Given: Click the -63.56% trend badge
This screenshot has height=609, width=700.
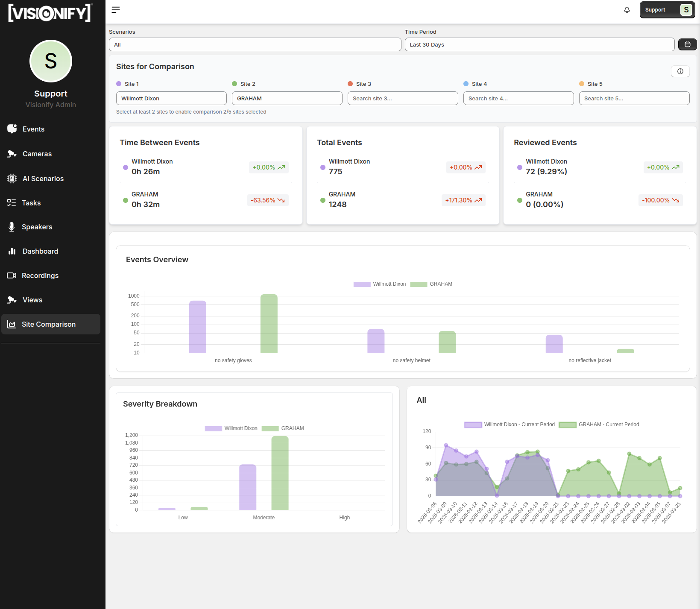Looking at the screenshot, I should tap(268, 200).
